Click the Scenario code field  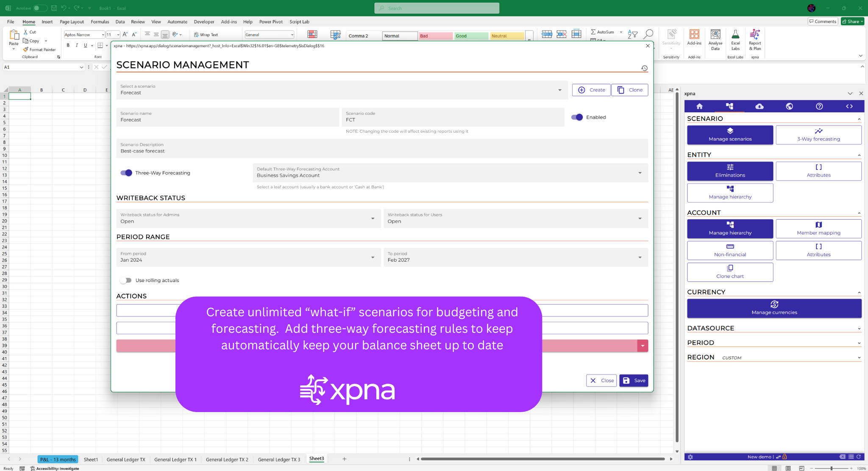click(453, 117)
